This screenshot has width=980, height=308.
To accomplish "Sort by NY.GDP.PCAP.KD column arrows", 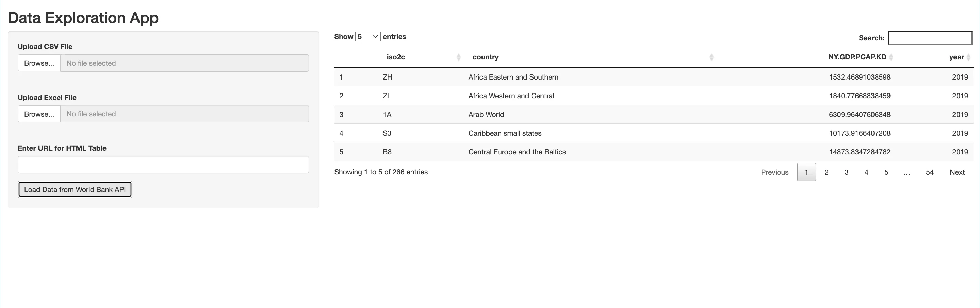I will 891,57.
